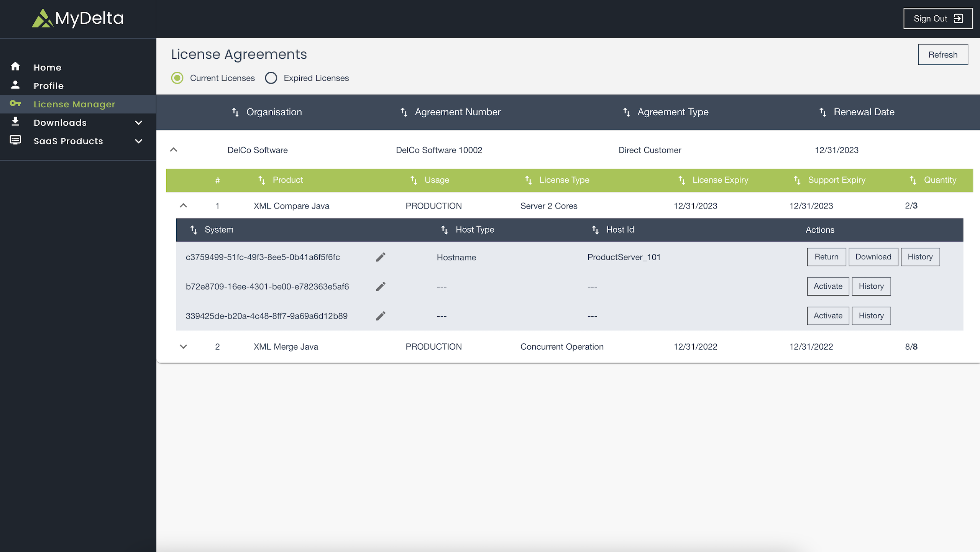
Task: Collapse the XML Compare Java product row
Action: pyautogui.click(x=183, y=206)
